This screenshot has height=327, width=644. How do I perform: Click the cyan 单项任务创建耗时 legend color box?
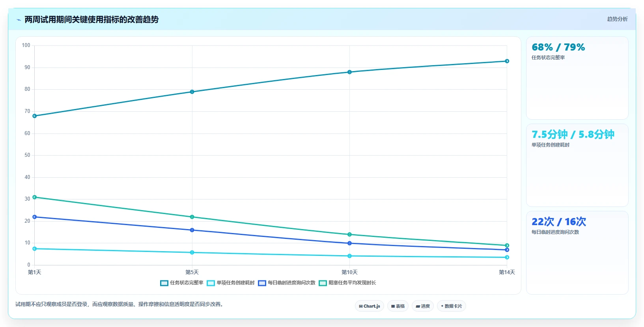pos(211,283)
